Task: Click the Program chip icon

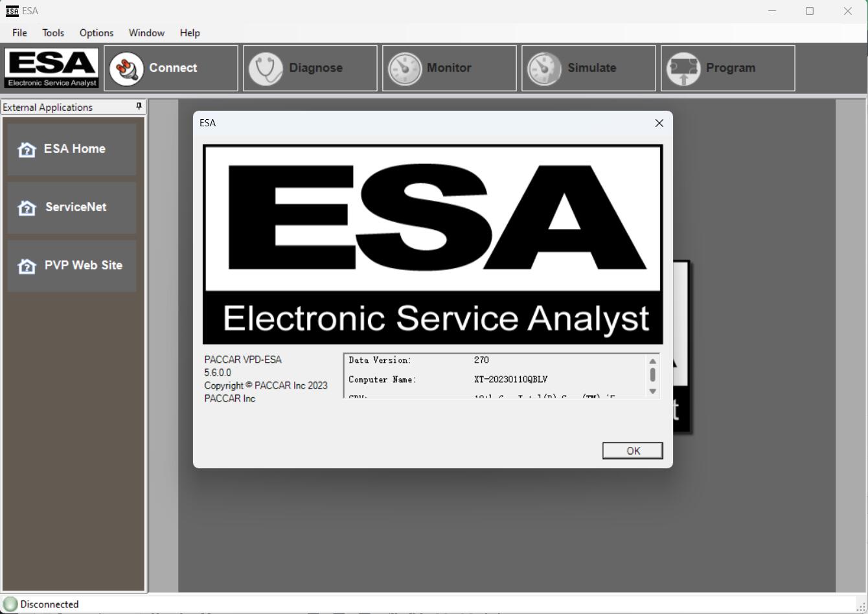Action: [x=683, y=69]
